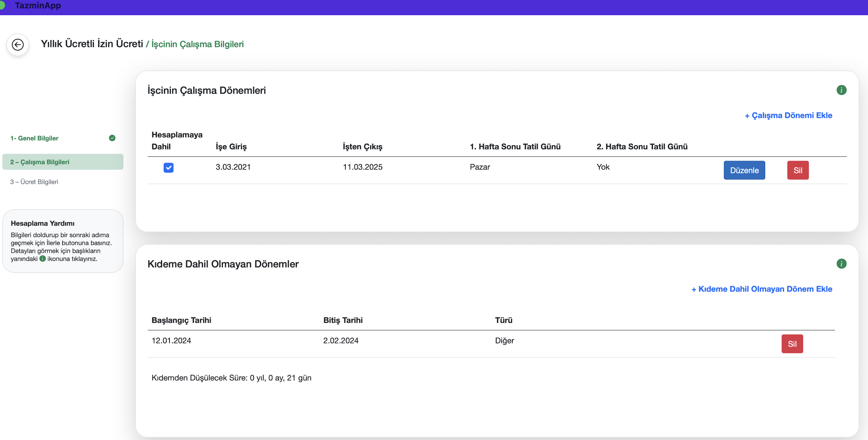Screen dimensions: 868x440
Task: Click info icon inside Hesaplama Yardımı text
Action: coord(43,259)
